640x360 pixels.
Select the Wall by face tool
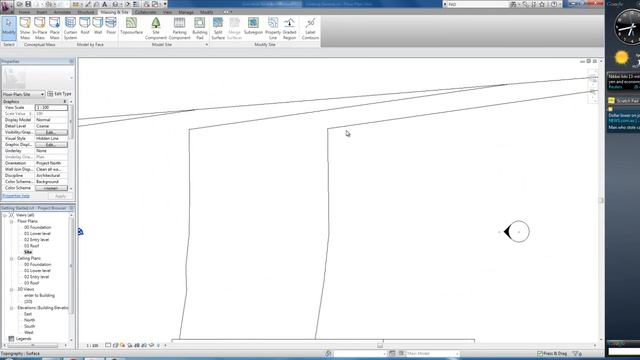[x=98, y=26]
